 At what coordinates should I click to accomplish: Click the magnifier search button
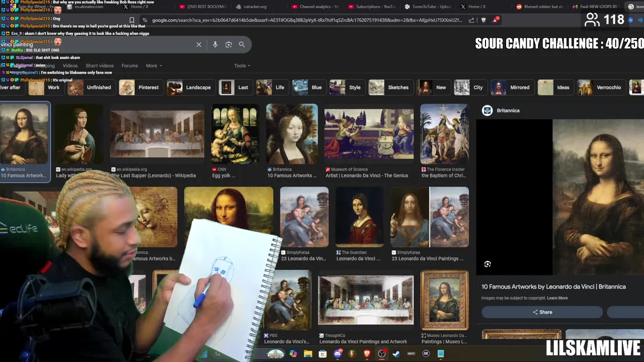point(242,44)
